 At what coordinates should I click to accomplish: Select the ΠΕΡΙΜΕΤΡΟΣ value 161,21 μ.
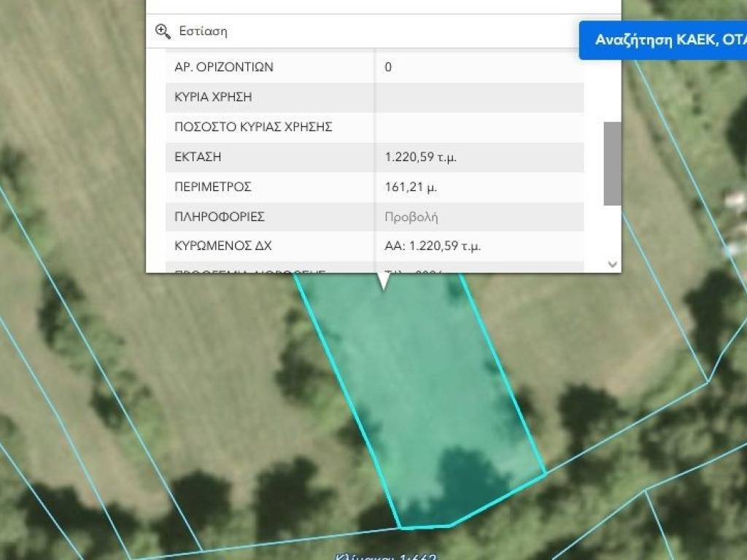coord(411,187)
